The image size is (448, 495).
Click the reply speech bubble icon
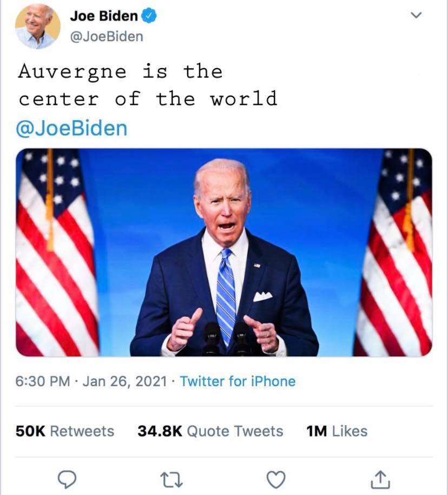(x=67, y=479)
